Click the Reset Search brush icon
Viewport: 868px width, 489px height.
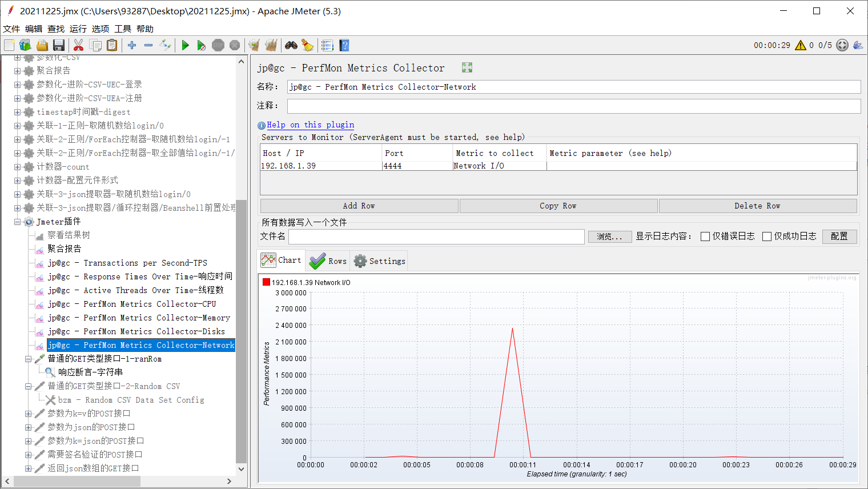click(307, 45)
